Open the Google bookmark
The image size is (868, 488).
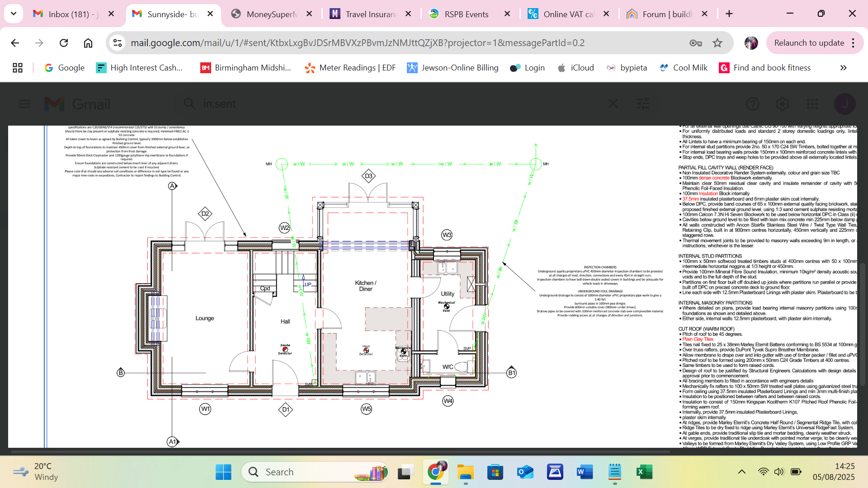65,68
